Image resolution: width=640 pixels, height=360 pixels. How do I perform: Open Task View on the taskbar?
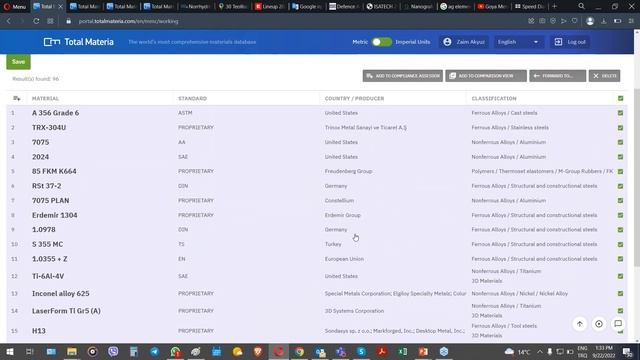[29, 351]
